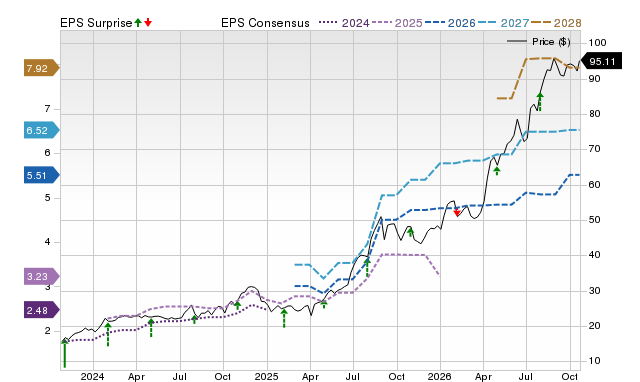Click the 6.52 EPS value tag
Screen dimensions: 640x382
tap(42, 130)
